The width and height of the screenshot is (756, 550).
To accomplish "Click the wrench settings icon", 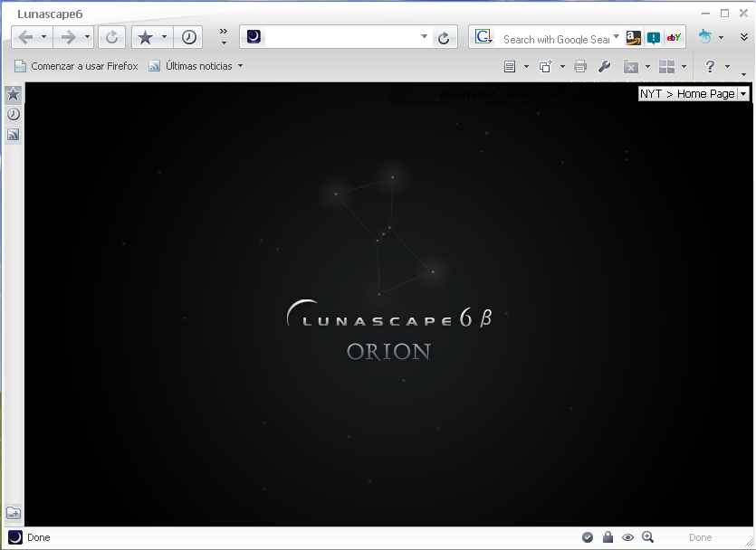I will point(603,66).
